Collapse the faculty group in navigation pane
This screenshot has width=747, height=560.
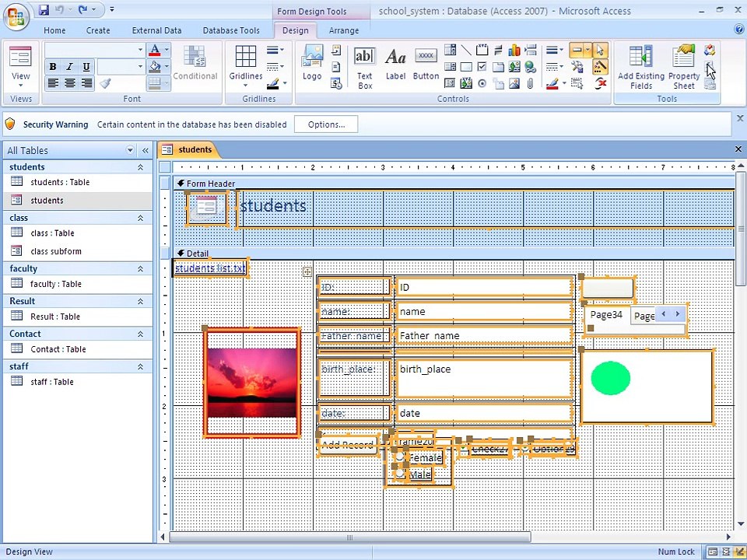[x=141, y=268]
